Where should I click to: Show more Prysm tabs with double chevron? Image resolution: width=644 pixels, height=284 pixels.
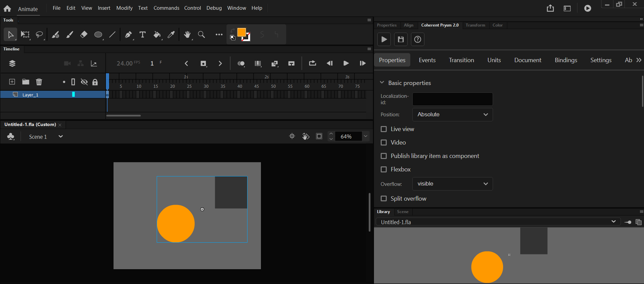coord(639,60)
